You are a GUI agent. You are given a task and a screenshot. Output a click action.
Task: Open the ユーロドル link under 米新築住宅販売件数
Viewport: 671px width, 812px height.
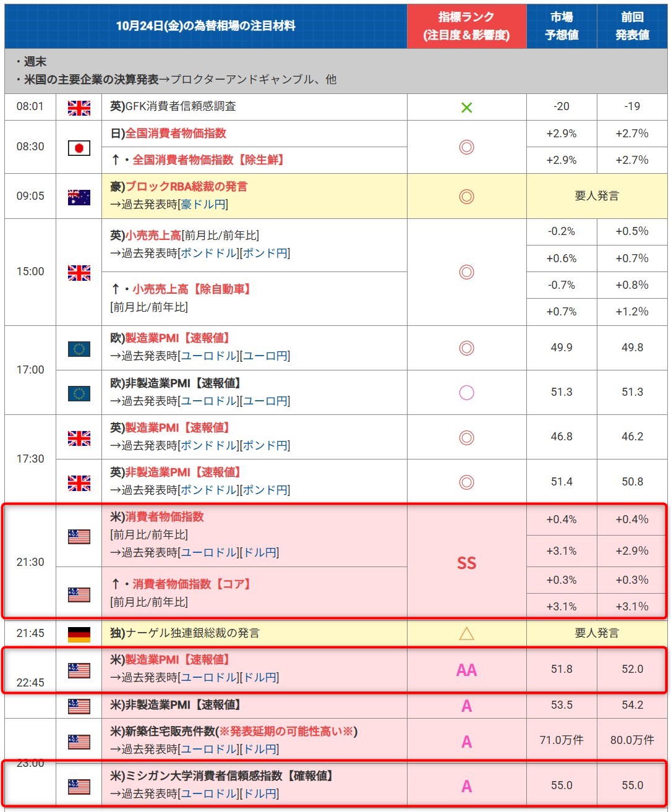coord(208,750)
